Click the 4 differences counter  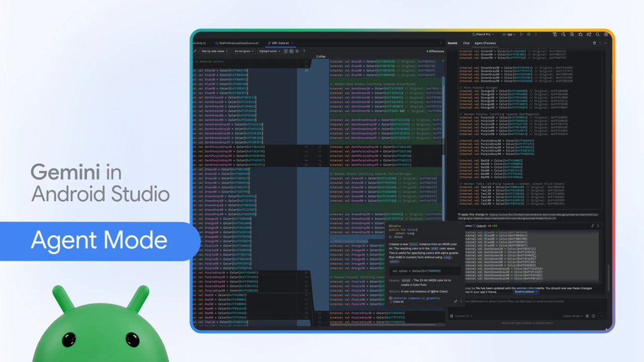coord(435,51)
